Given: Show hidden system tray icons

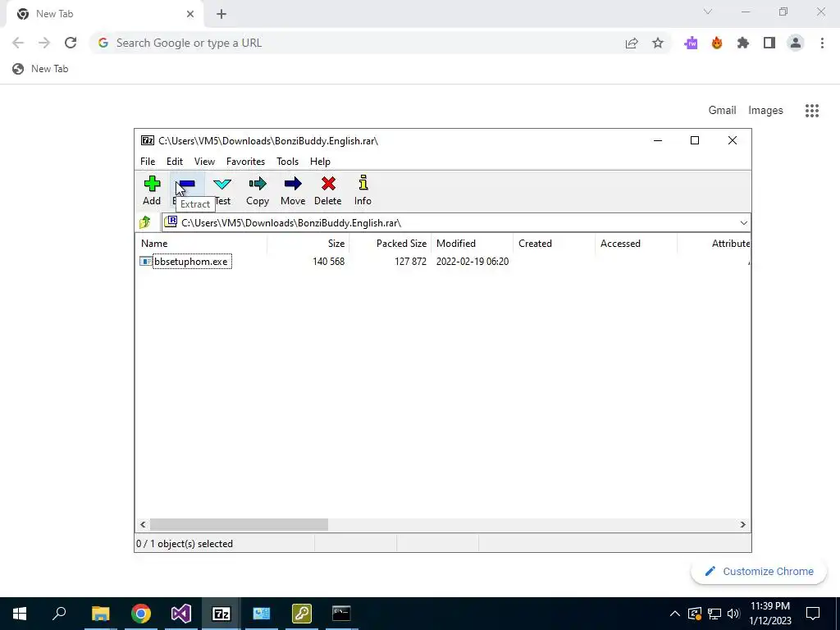Looking at the screenshot, I should pyautogui.click(x=675, y=614).
